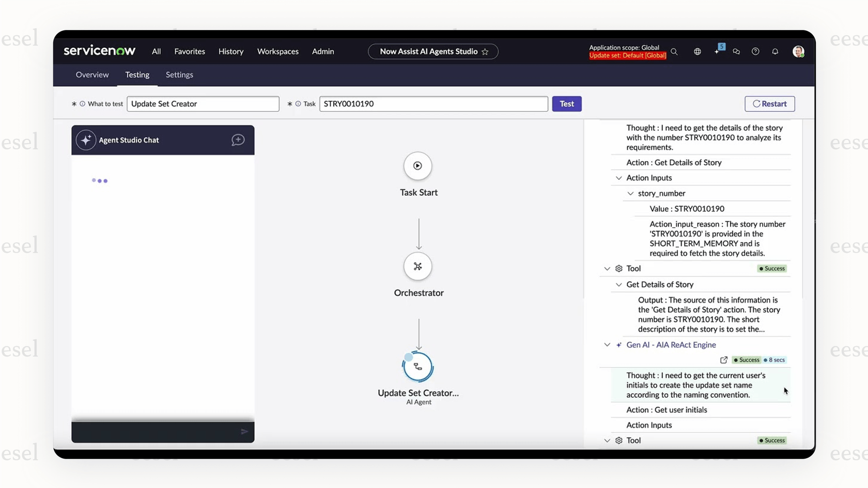
Task: Click the Task Start play node
Action: tap(417, 166)
